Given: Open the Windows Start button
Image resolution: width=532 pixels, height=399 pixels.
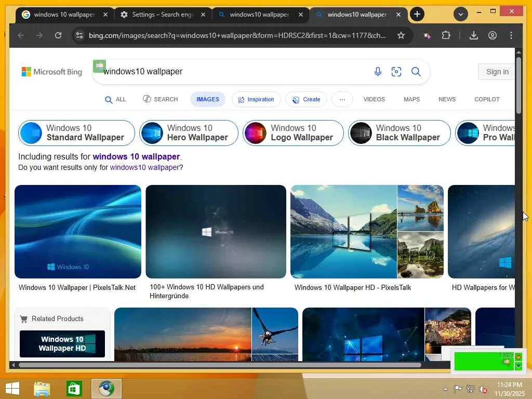Looking at the screenshot, I should 12,389.
